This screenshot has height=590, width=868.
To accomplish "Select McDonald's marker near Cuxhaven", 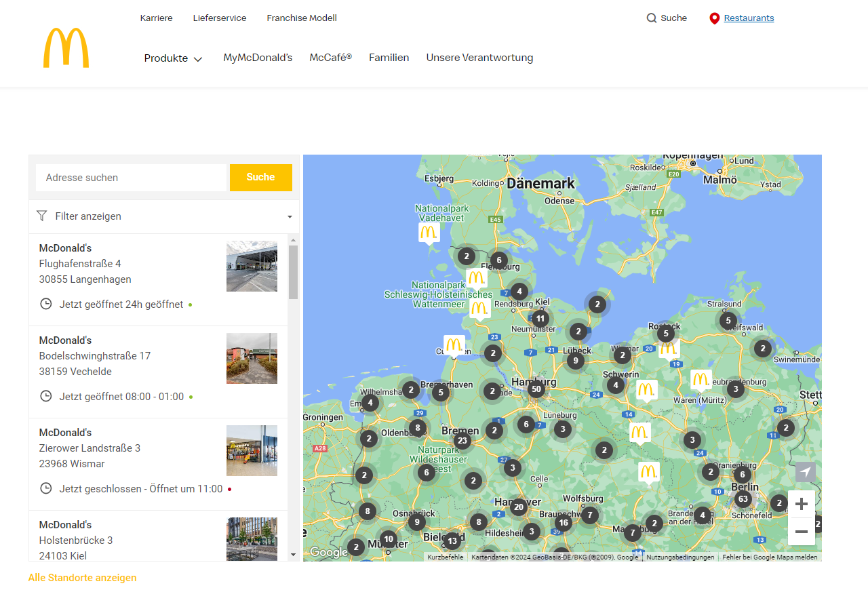I will coord(454,345).
